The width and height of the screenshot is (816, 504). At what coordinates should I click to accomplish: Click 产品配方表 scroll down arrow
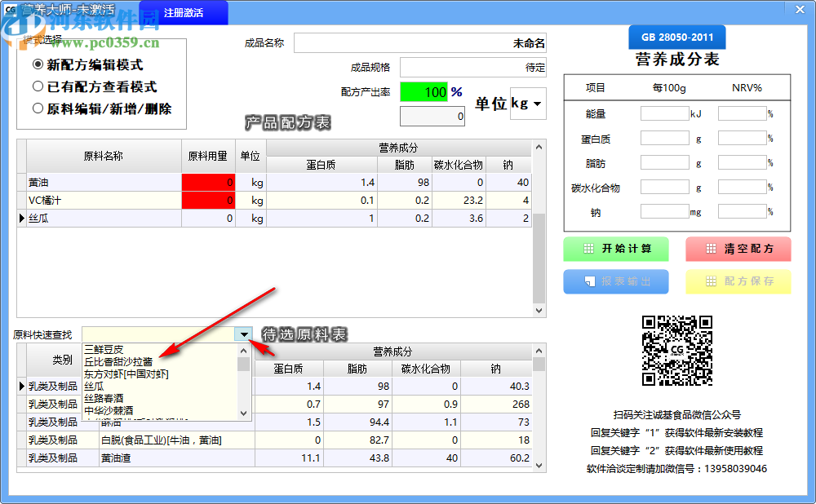[539, 311]
